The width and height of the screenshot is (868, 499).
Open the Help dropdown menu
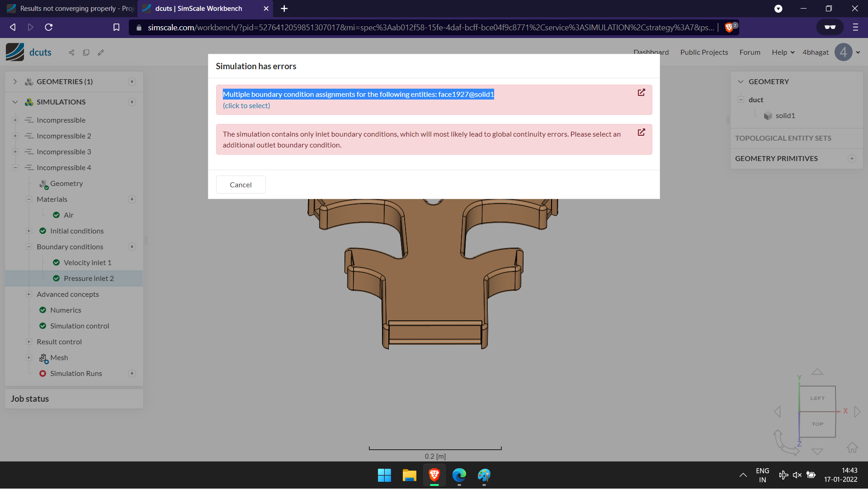tap(783, 52)
